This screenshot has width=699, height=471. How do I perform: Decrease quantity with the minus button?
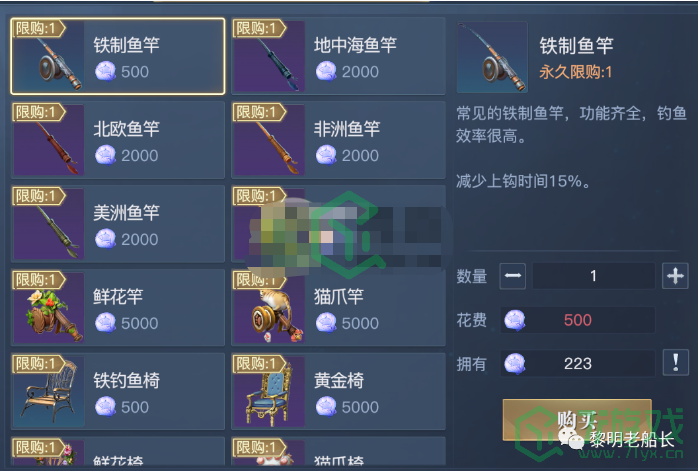[x=513, y=276]
